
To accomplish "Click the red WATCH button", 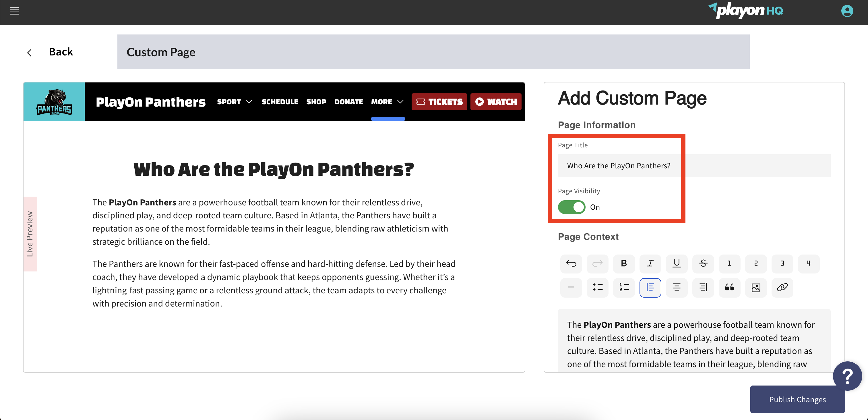I will [496, 102].
